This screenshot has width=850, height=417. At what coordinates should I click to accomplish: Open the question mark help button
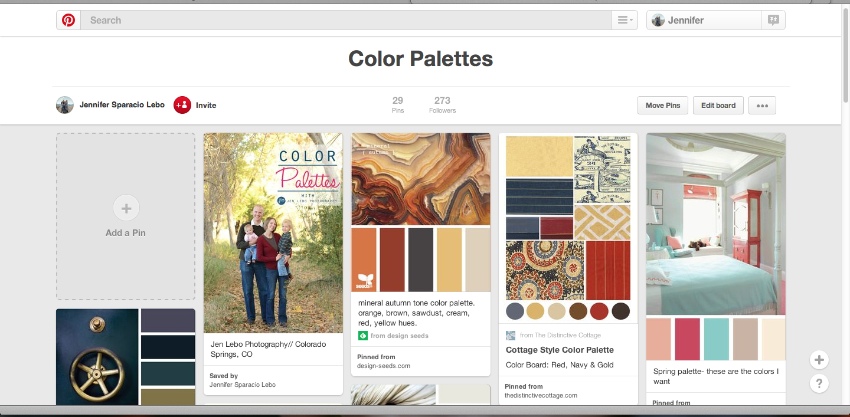pos(819,384)
